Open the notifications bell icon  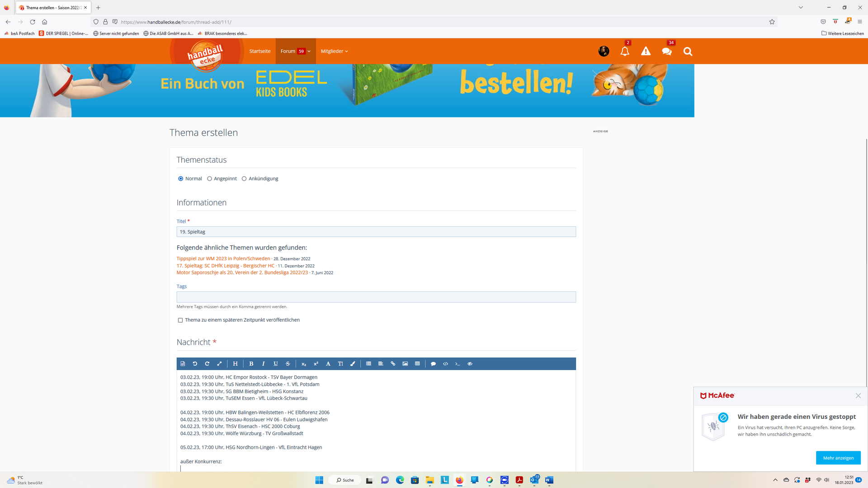point(625,52)
